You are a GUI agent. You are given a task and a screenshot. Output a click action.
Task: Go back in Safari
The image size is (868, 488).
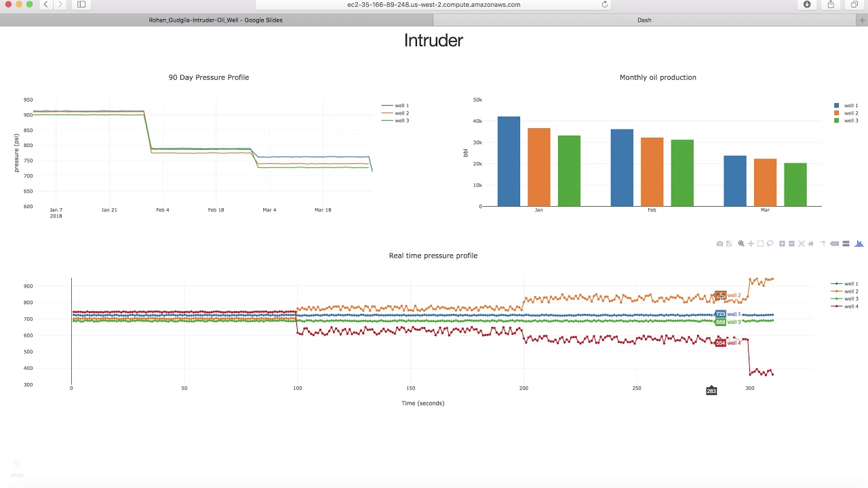45,5
